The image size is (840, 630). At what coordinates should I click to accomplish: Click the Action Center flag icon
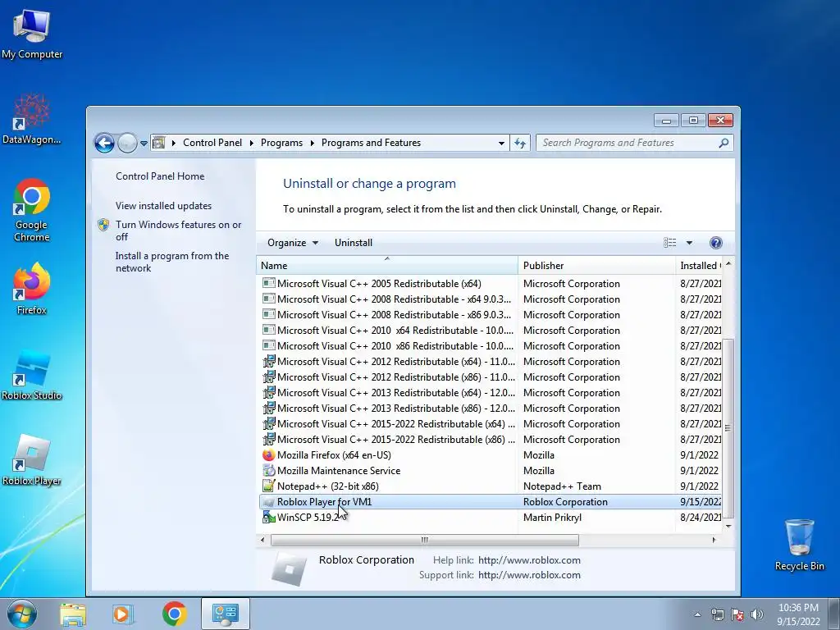[737, 614]
